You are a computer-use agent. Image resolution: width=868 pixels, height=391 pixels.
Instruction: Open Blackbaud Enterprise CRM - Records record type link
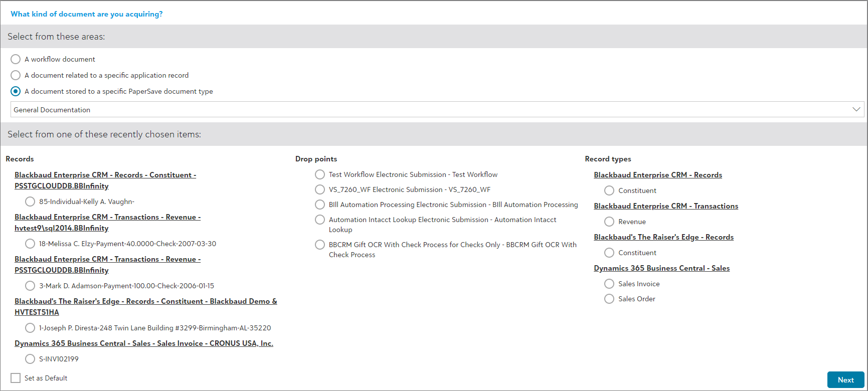(x=657, y=175)
